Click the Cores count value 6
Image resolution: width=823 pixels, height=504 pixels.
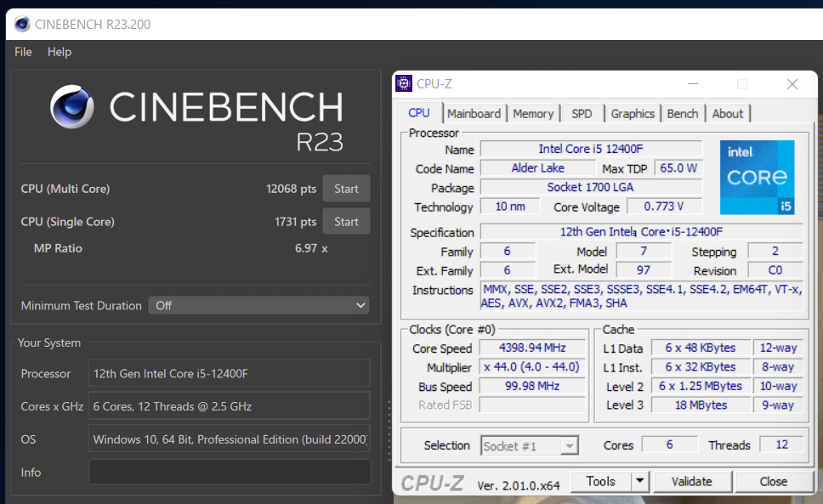670,445
